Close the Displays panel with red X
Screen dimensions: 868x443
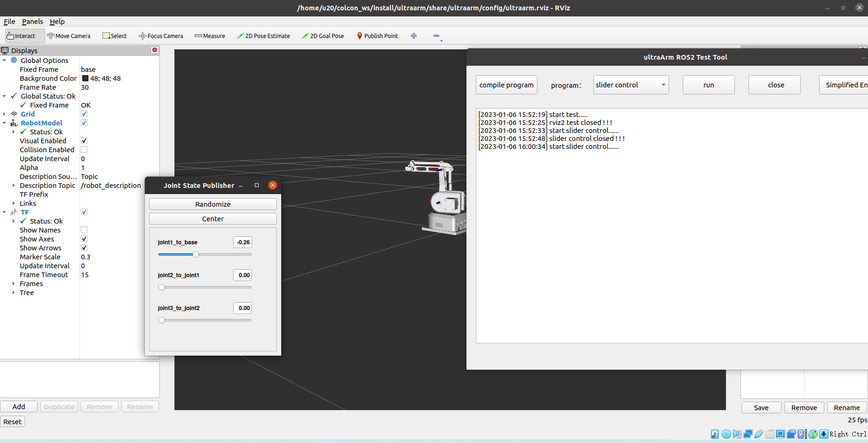click(x=154, y=50)
